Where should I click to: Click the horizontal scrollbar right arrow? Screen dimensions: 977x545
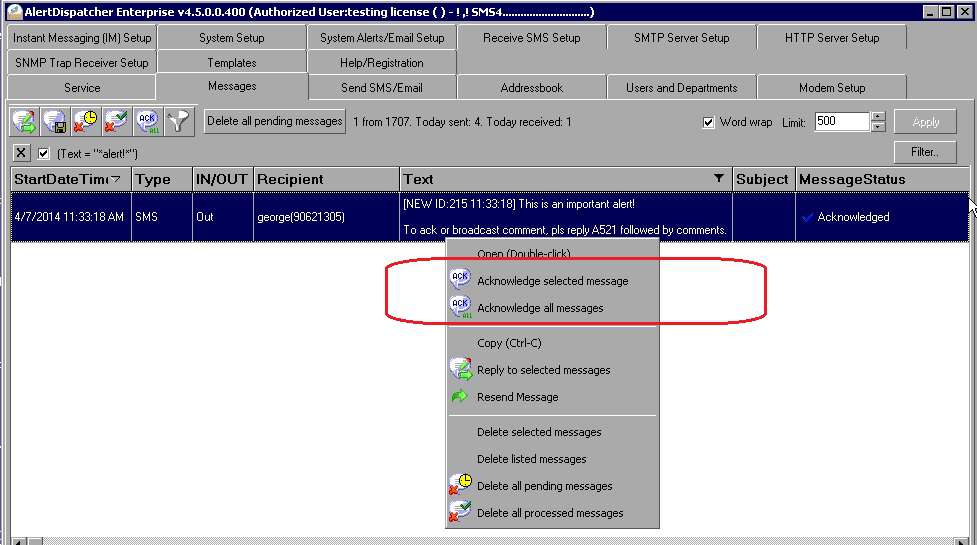coord(961,541)
